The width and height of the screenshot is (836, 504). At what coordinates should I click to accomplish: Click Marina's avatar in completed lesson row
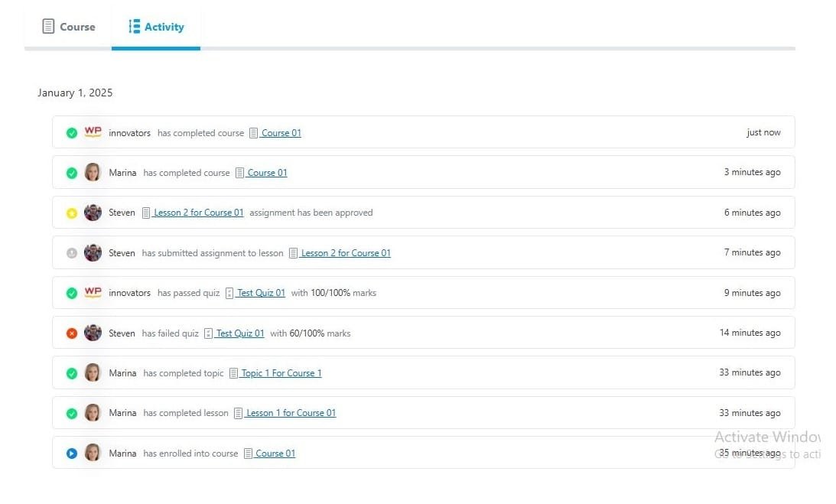tap(93, 412)
